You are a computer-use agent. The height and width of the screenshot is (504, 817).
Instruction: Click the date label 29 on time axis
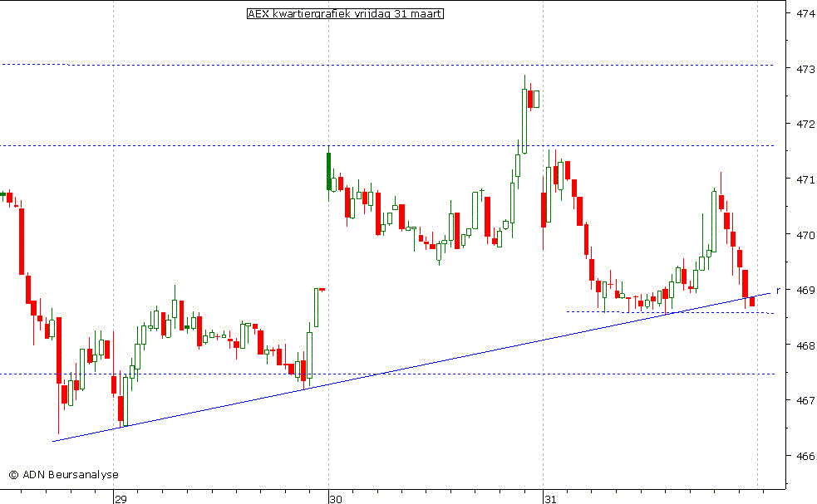coord(121,499)
